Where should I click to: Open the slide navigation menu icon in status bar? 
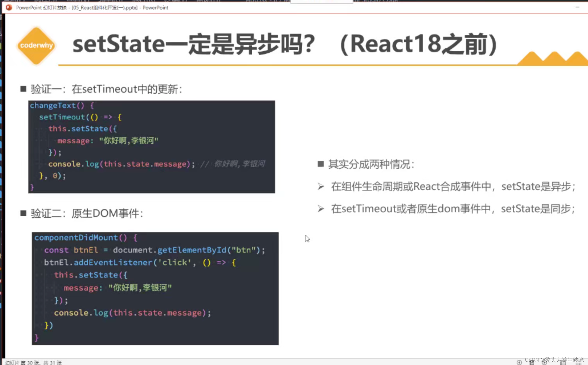(532, 362)
